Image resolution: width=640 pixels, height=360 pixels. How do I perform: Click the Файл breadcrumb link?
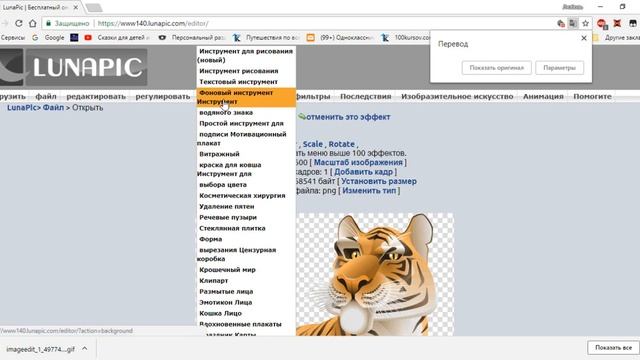(x=53, y=108)
